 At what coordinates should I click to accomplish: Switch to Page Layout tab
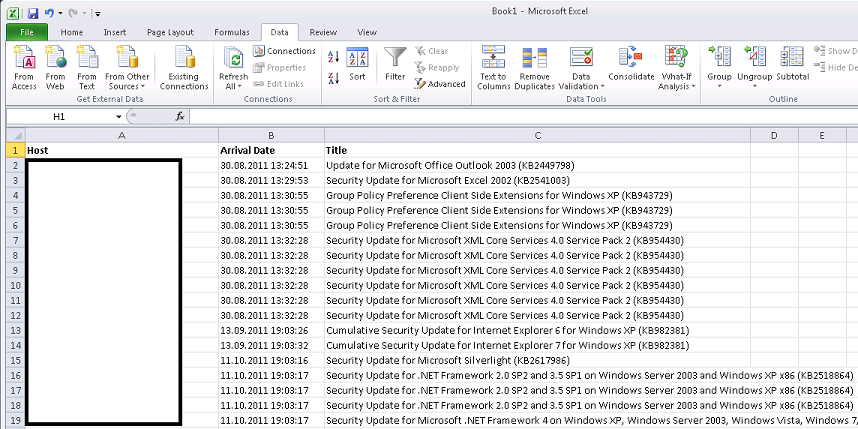(x=170, y=32)
